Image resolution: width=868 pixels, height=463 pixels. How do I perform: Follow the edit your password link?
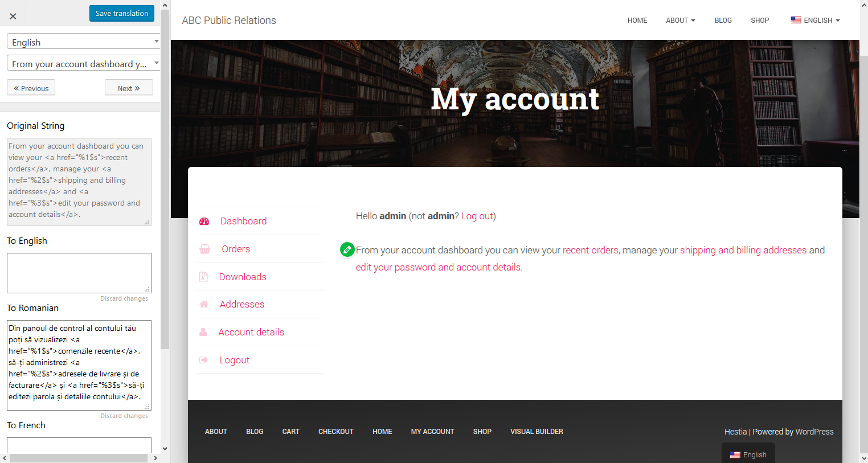(439, 267)
